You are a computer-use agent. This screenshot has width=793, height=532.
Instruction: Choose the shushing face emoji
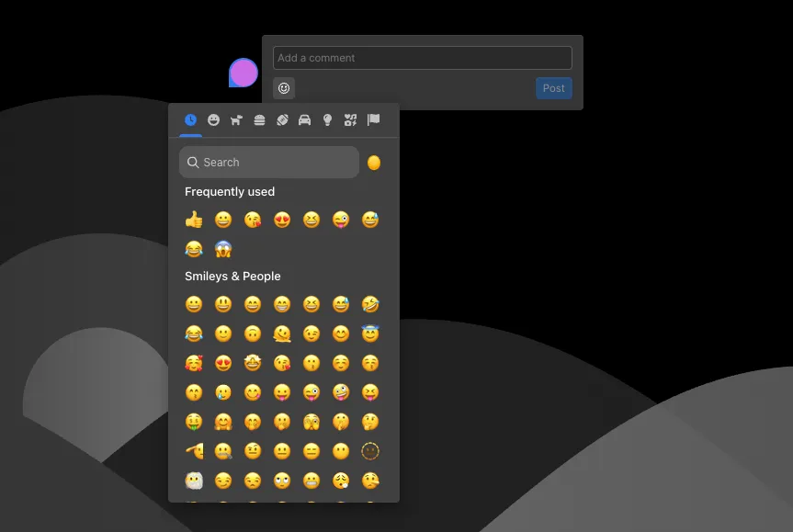[341, 421]
